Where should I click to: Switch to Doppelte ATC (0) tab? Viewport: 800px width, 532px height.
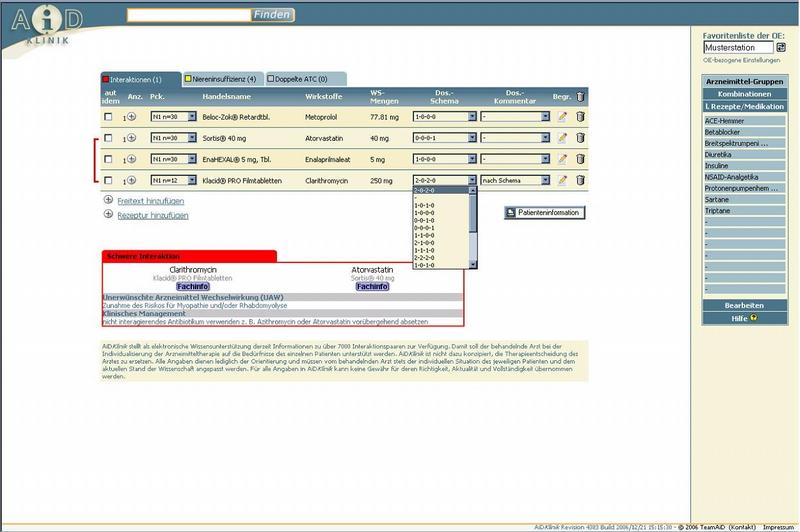tap(305, 79)
